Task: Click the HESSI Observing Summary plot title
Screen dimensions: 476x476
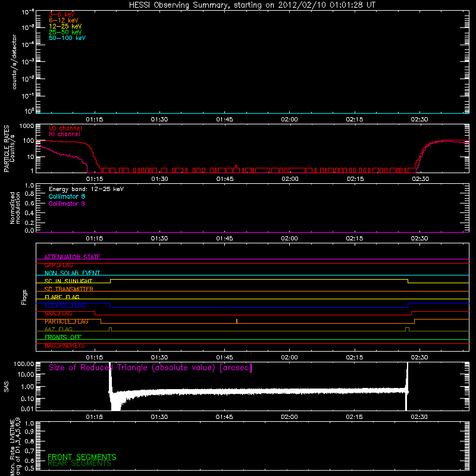Action: click(252, 5)
